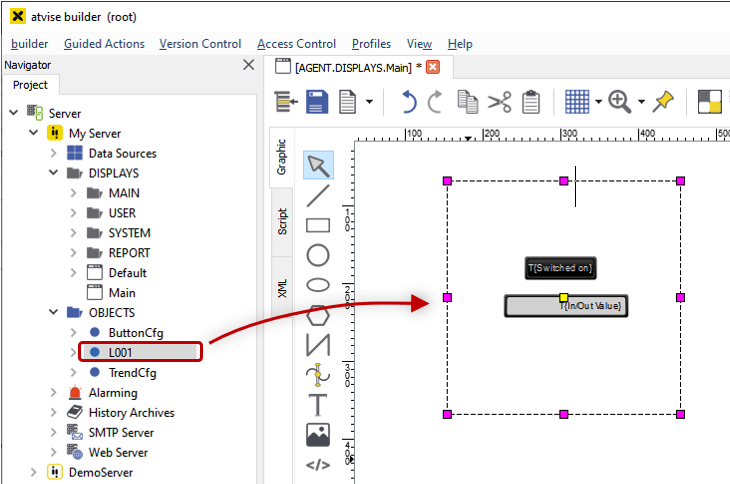
Task: Click the Cut scissors icon
Action: tap(500, 102)
